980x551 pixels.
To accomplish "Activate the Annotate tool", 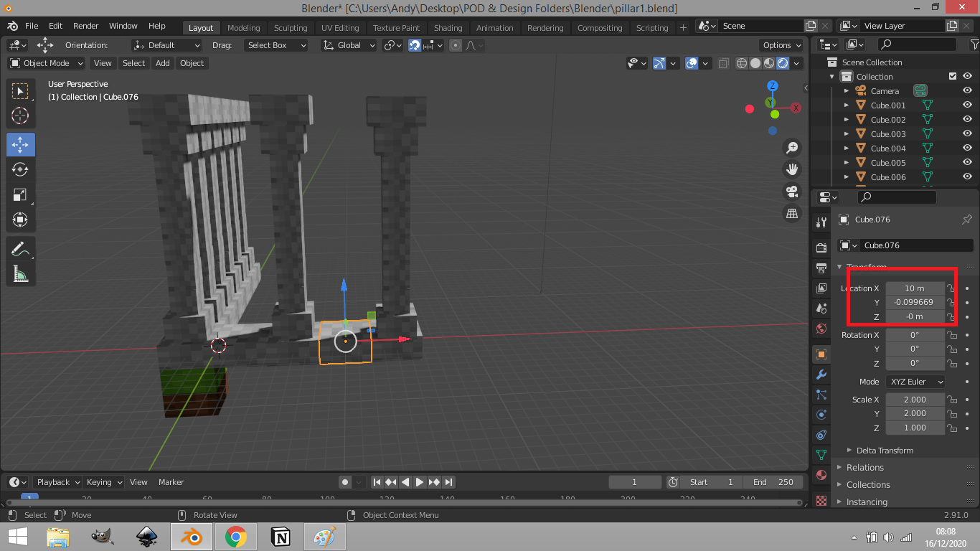I will [x=21, y=248].
